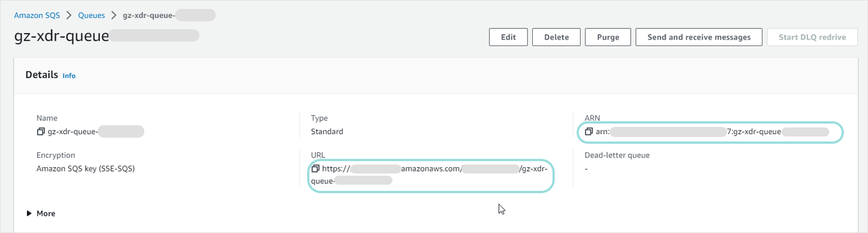Copy the queue name with copy icon
This screenshot has height=233, width=868.
pyautogui.click(x=41, y=131)
